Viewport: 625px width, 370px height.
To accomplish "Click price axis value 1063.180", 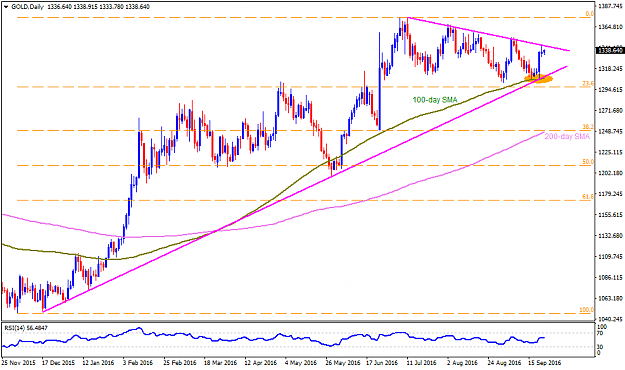I will (611, 298).
